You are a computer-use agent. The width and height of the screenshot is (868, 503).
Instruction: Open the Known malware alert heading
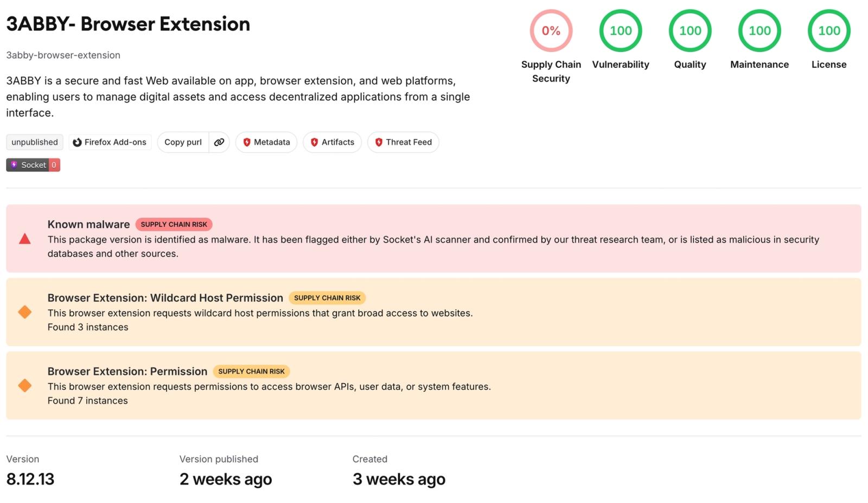coord(88,225)
